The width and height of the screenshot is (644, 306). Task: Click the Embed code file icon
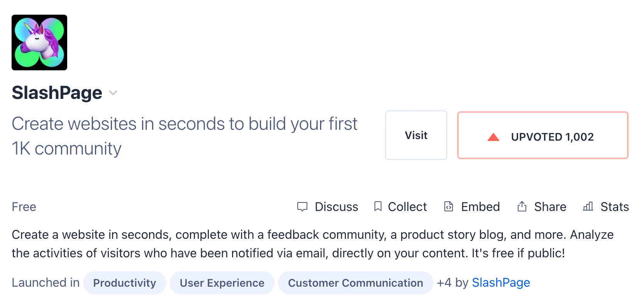click(449, 207)
